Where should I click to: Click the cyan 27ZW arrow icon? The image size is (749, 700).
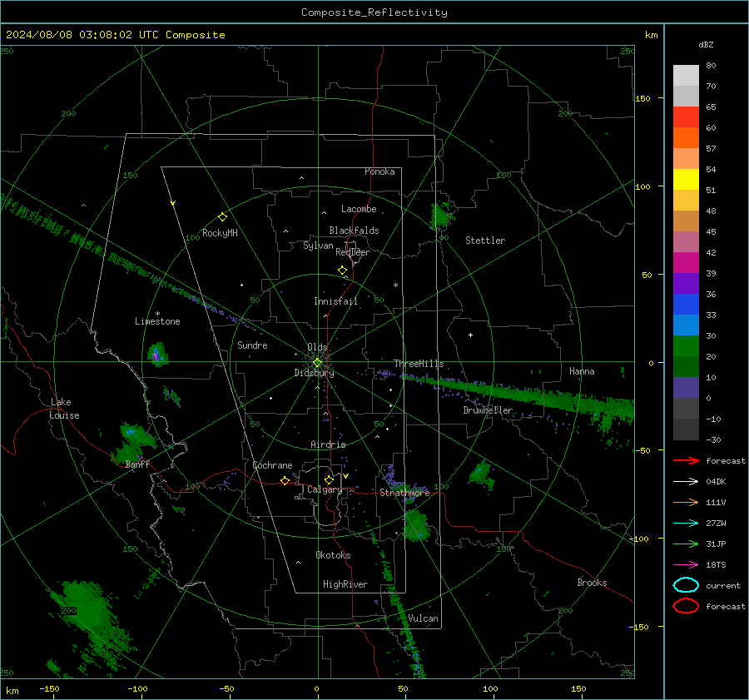[x=686, y=524]
